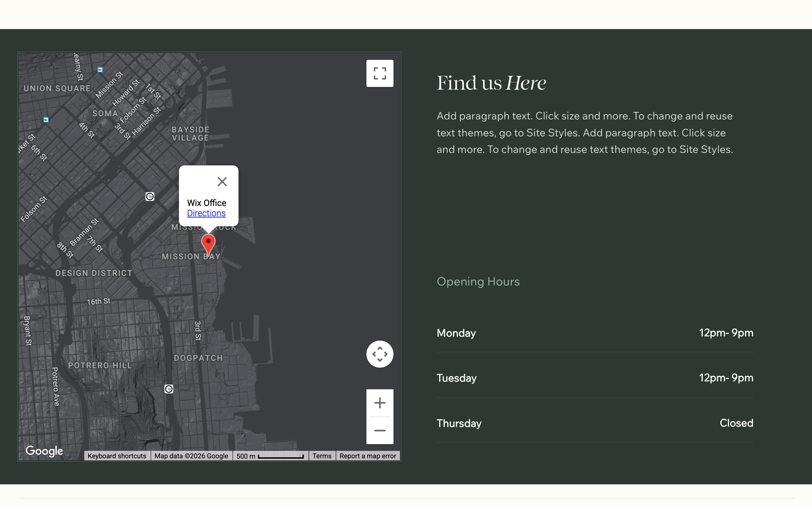This screenshot has width=812, height=506.
Task: Select the Tuesday label
Action: point(456,378)
